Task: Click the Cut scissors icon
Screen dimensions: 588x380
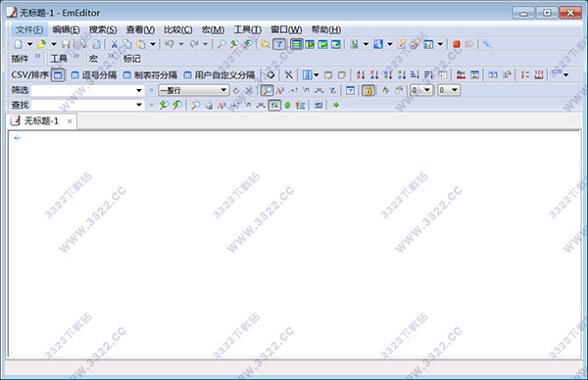Action: pyautogui.click(x=115, y=44)
